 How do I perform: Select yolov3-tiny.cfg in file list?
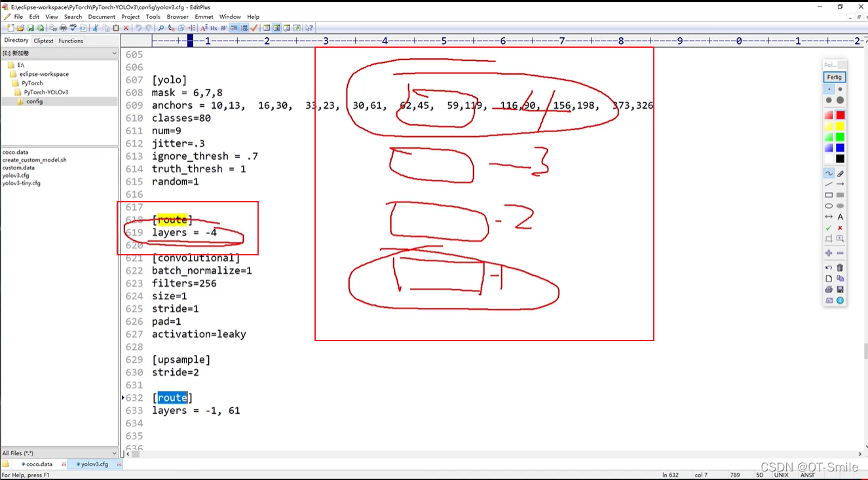pos(21,183)
